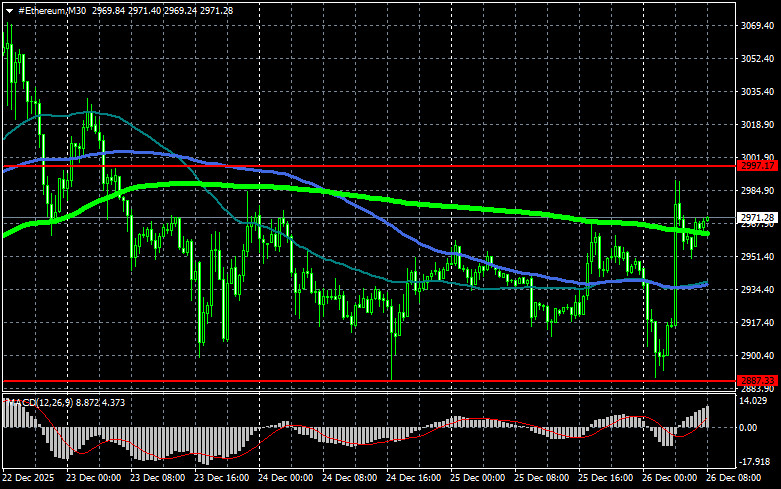Click the 3035.40 price scale value
The width and height of the screenshot is (781, 489).
point(758,92)
